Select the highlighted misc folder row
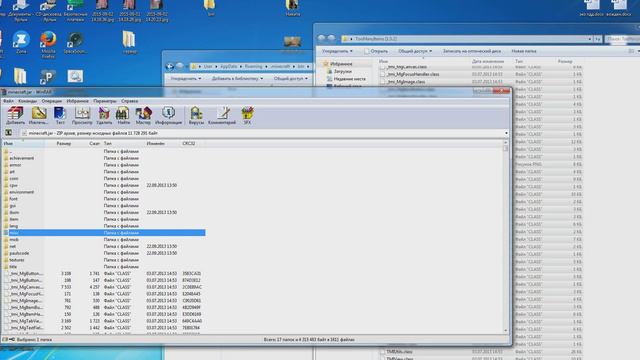Viewport: 640px width, 360px height. click(104, 233)
